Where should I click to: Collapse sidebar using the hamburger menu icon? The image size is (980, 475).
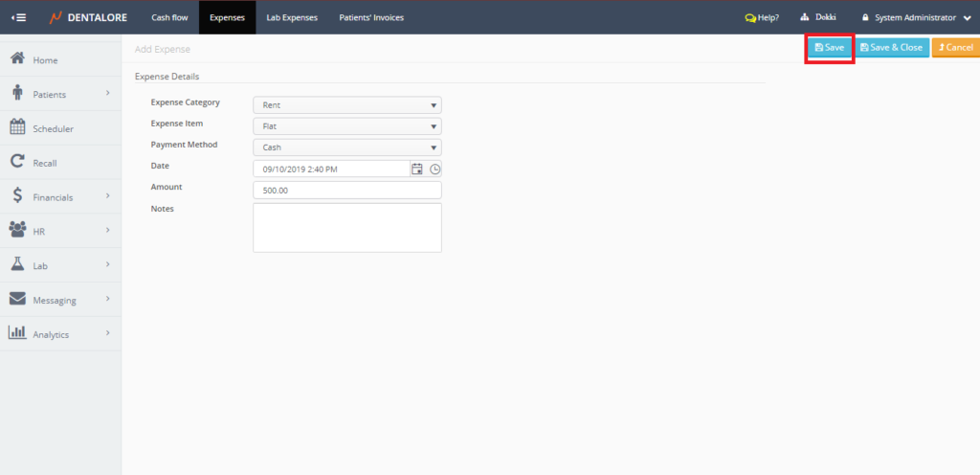(x=18, y=17)
